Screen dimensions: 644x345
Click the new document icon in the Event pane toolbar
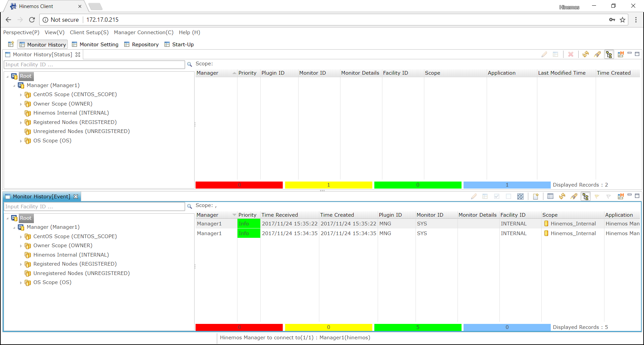pyautogui.click(x=536, y=196)
